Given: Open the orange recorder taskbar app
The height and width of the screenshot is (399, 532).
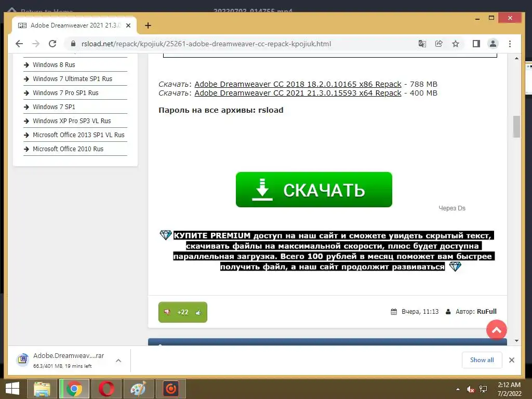Looking at the screenshot, I should [170, 389].
